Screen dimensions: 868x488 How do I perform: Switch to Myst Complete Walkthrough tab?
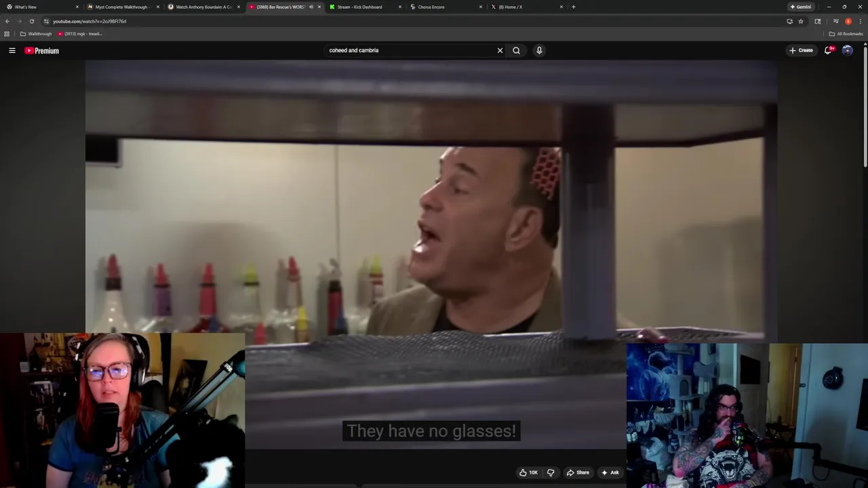[x=121, y=7]
